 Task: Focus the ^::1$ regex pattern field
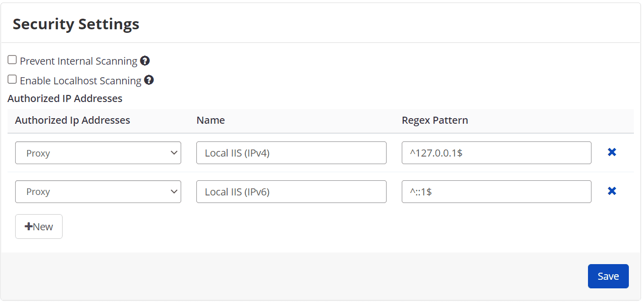496,191
